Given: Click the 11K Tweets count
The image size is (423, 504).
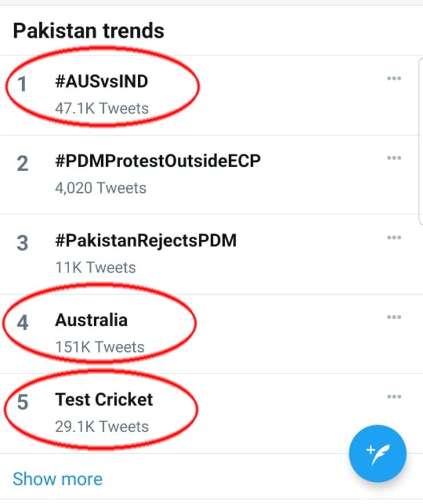Looking at the screenshot, I should point(95,267).
